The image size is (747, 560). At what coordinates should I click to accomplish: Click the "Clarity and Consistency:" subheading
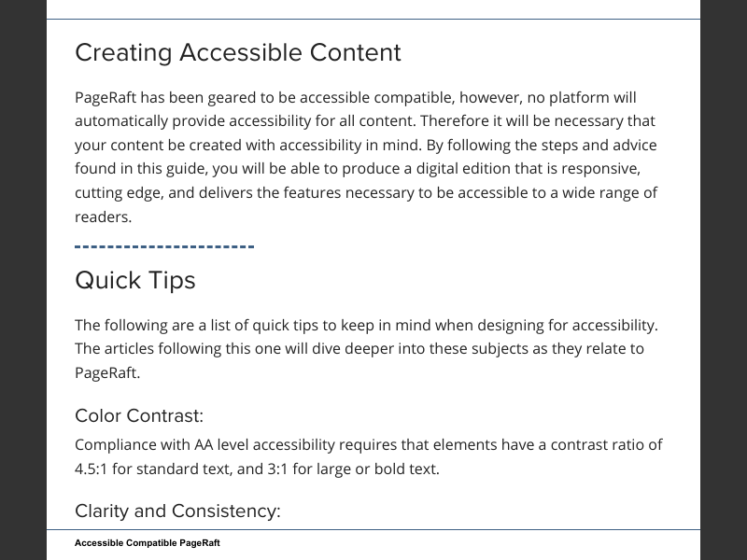177,511
